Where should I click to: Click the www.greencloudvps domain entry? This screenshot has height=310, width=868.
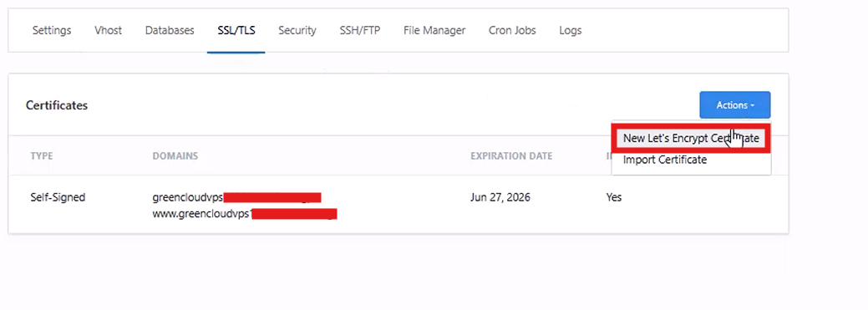[x=245, y=214]
